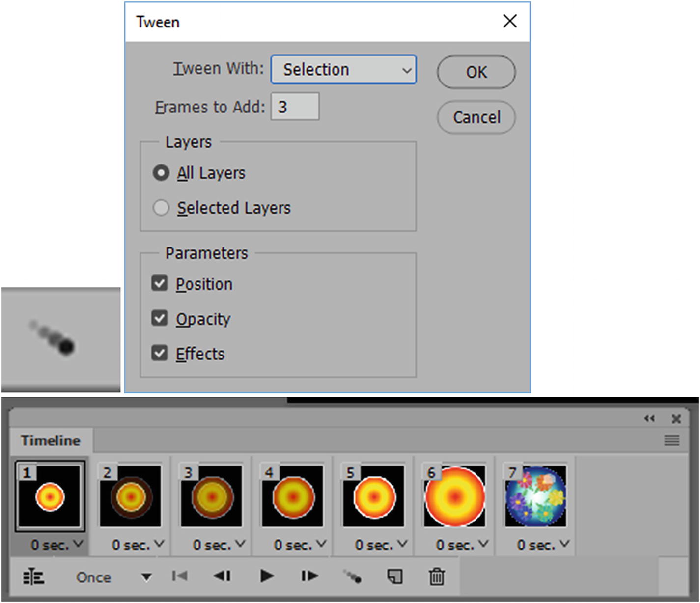Viewport: 700px width, 603px height.
Task: Click the Duplicate selected frames icon
Action: click(394, 576)
